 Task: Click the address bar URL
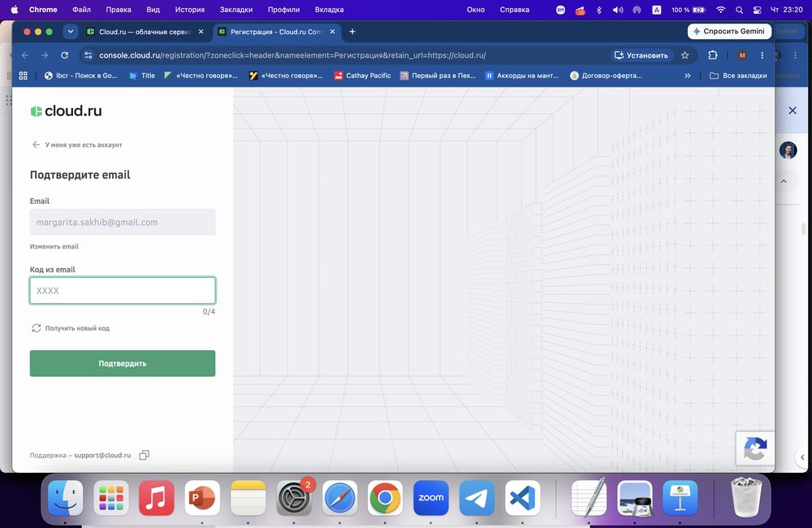(292, 55)
